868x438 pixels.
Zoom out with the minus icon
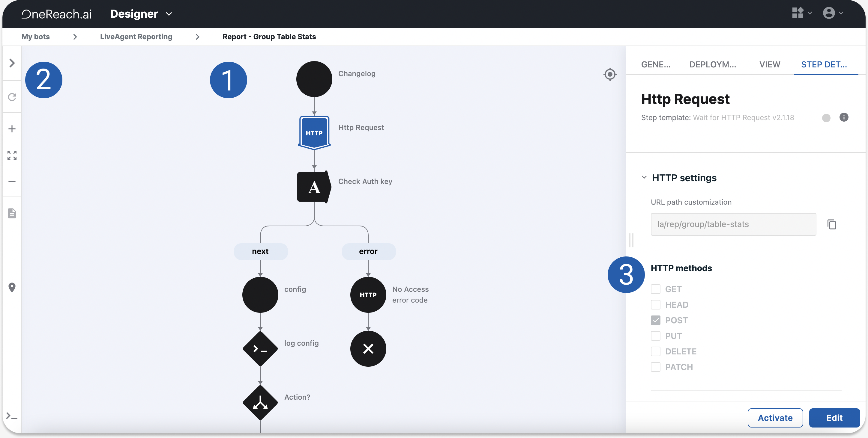tap(12, 181)
